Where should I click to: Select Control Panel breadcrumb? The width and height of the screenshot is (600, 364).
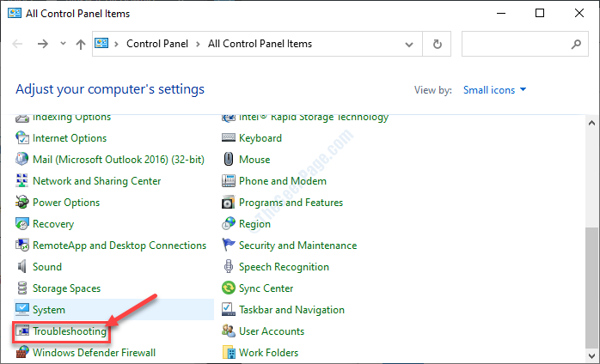(157, 44)
